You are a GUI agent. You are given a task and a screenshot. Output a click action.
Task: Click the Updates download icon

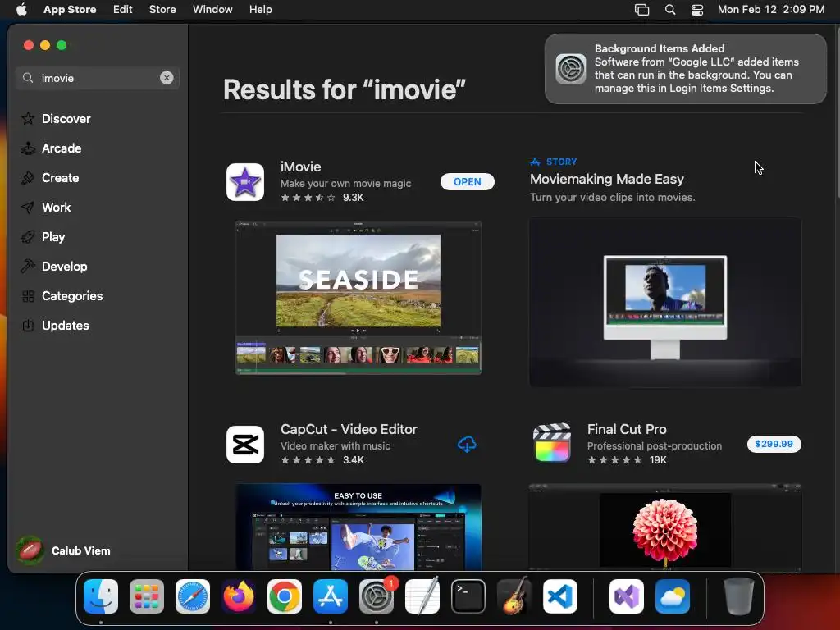point(28,325)
